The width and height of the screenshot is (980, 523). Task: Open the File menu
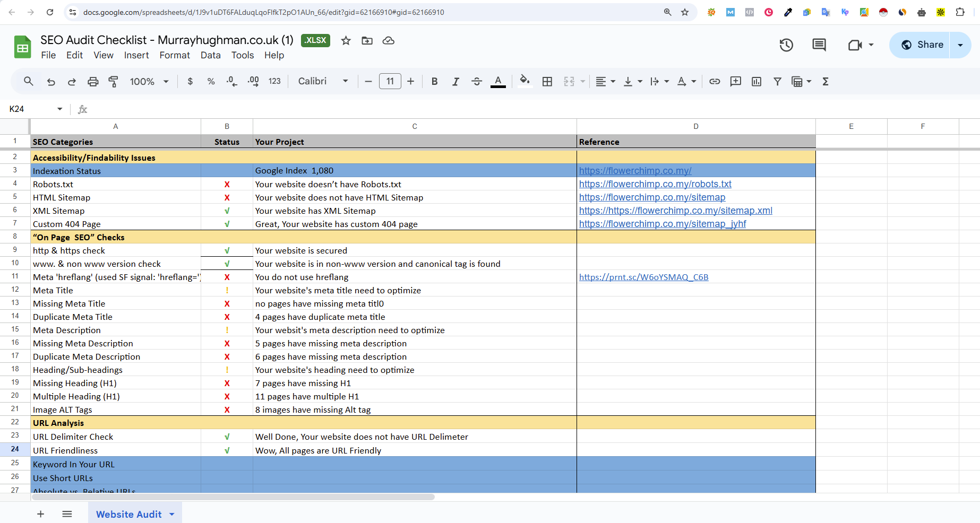(48, 55)
